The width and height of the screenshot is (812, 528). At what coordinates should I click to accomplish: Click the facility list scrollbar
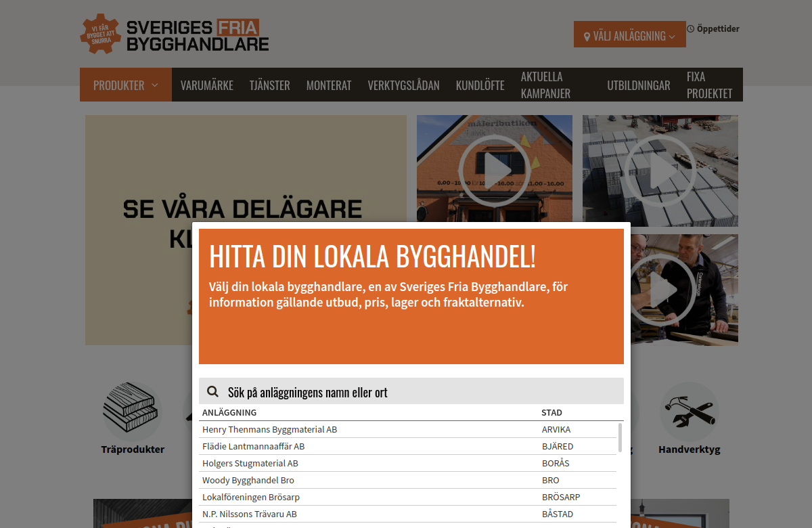(x=621, y=438)
